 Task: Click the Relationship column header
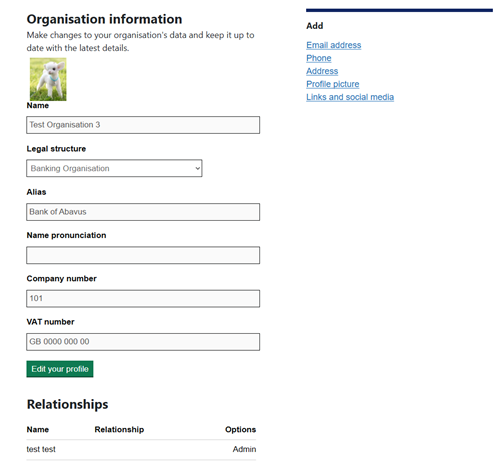[119, 430]
